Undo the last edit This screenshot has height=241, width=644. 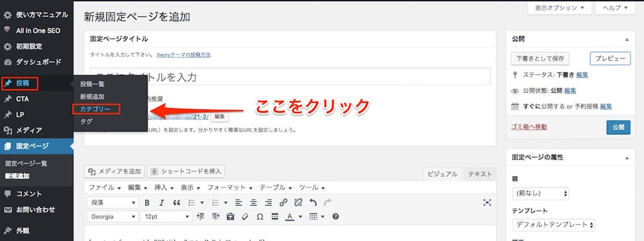(313, 202)
